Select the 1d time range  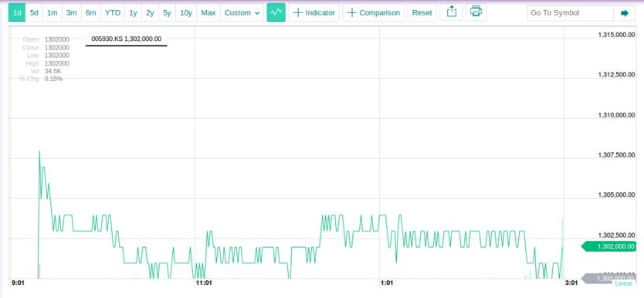click(x=17, y=12)
